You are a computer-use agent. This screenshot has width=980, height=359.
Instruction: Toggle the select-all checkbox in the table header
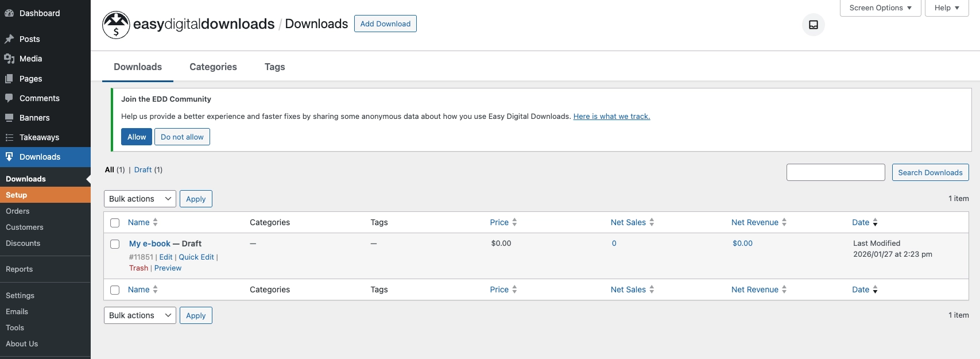[115, 223]
